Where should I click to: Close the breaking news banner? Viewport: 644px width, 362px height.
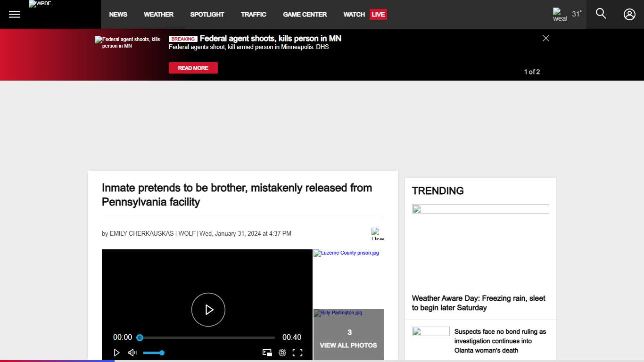point(545,38)
